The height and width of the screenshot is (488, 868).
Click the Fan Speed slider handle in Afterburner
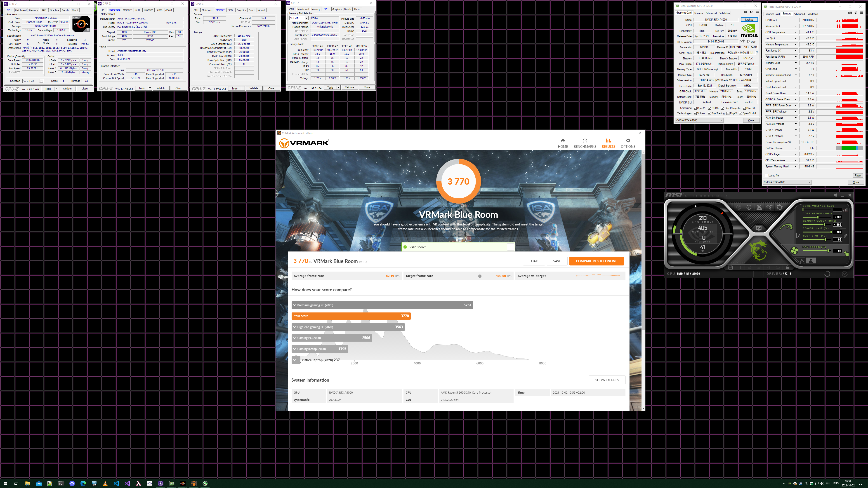click(x=828, y=251)
